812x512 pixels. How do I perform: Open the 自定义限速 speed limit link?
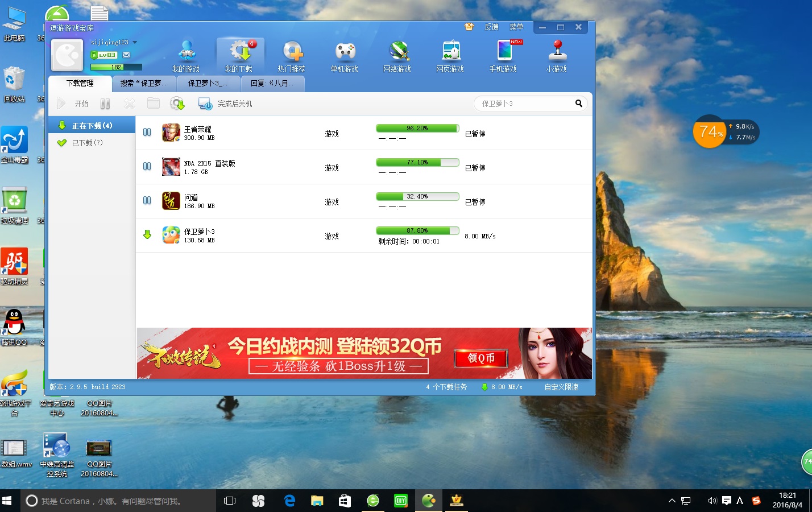tap(561, 387)
